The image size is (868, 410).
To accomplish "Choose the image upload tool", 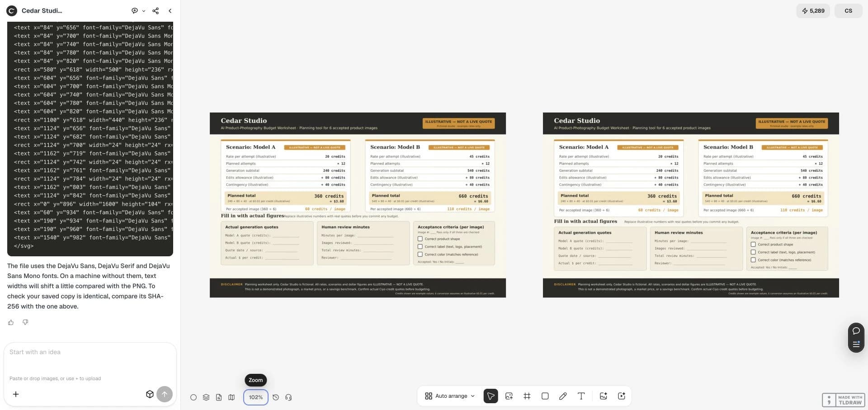I will pyautogui.click(x=509, y=396).
